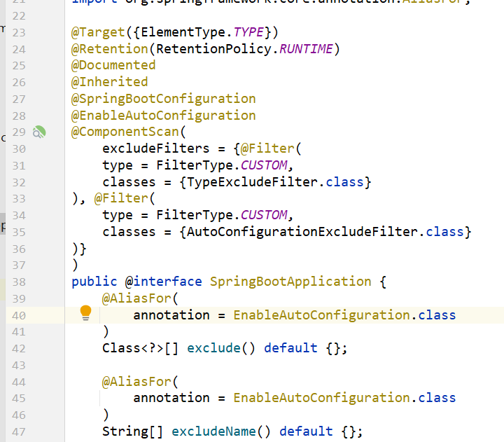Click line number 42 in the gutter
The image size is (504, 442).
pos(19,348)
